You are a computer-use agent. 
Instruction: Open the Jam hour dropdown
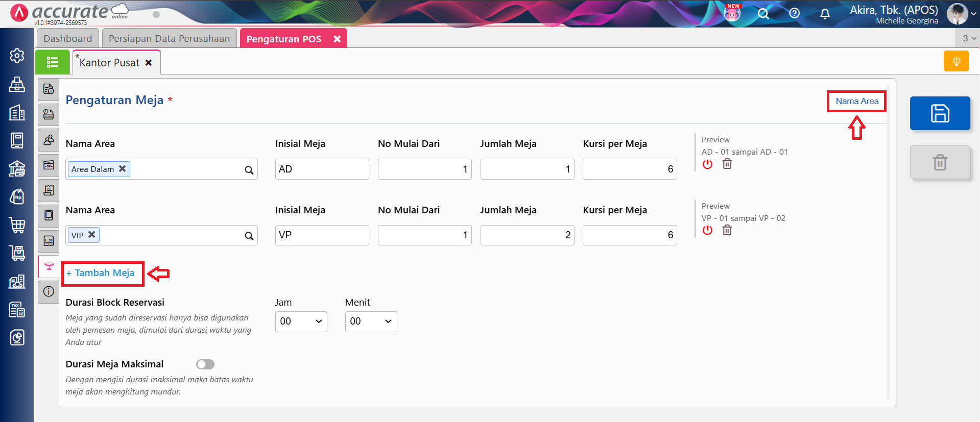(301, 321)
